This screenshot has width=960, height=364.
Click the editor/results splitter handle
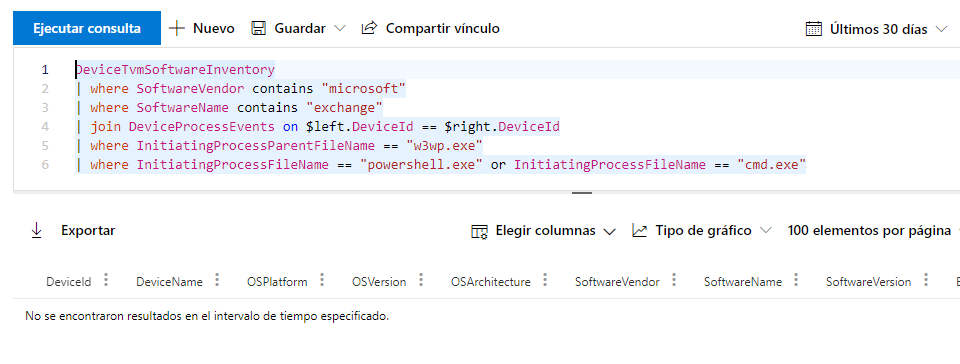pyautogui.click(x=582, y=193)
